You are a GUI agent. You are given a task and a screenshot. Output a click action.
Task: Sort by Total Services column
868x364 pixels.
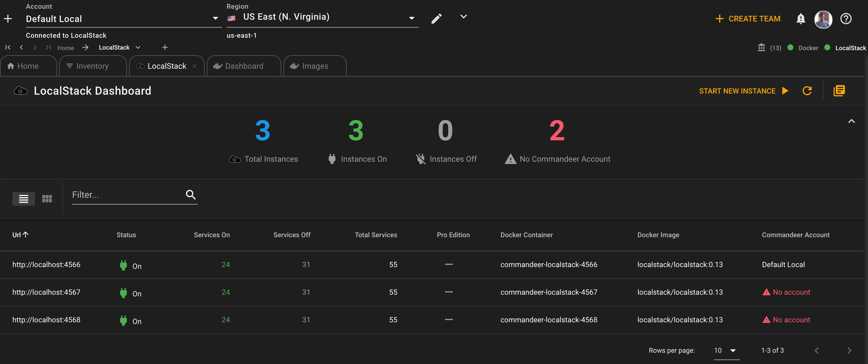tap(376, 235)
